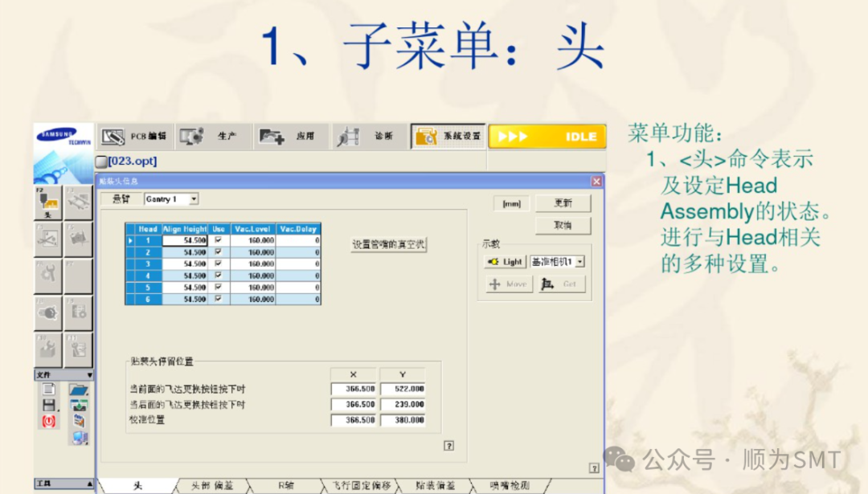Click the red power exit icon
This screenshot has width=868, height=494.
[x=49, y=422]
